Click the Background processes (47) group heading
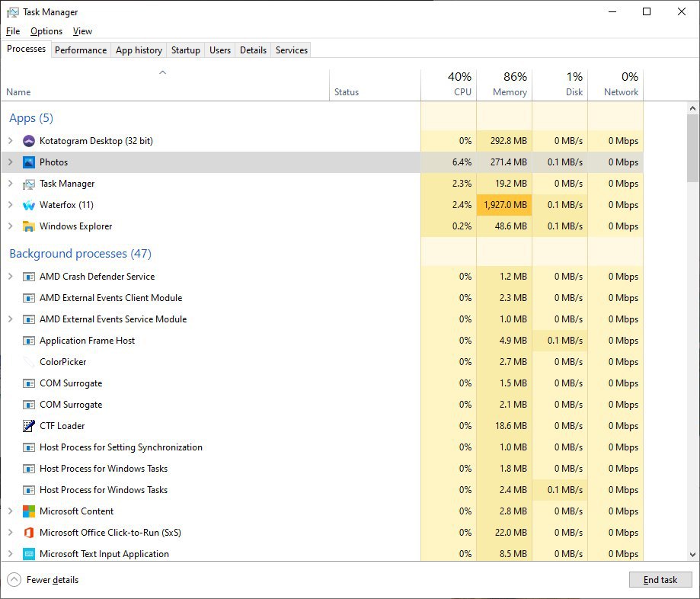This screenshot has height=599, width=700. click(80, 254)
